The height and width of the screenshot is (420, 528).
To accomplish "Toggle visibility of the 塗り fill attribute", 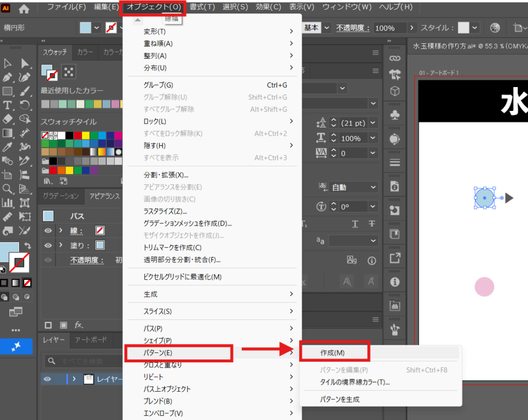I will click(x=48, y=245).
